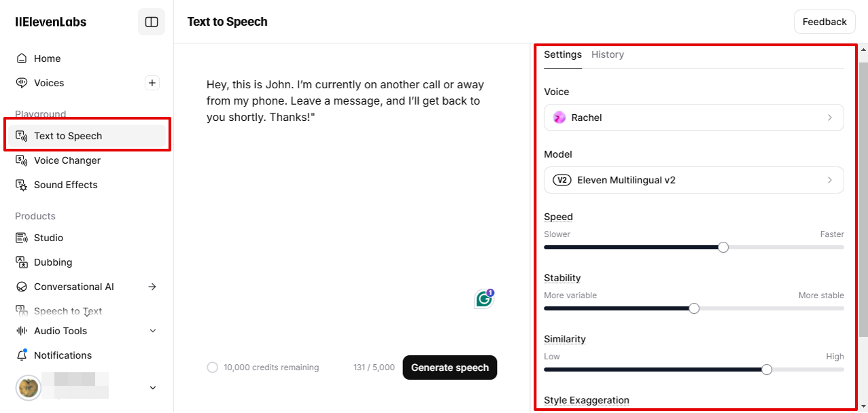Open the Eleven Multilingual v2 model picker
The height and width of the screenshot is (413, 868).
[x=693, y=180]
